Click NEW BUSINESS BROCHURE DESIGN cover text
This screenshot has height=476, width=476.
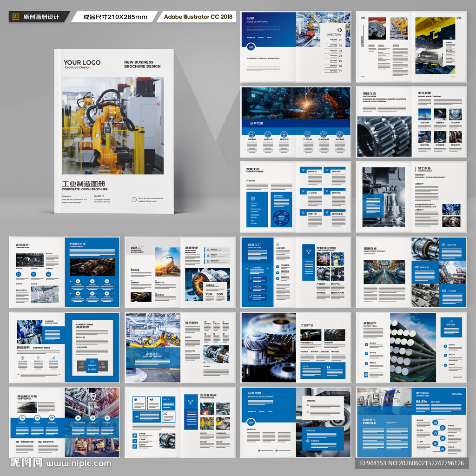(x=142, y=64)
